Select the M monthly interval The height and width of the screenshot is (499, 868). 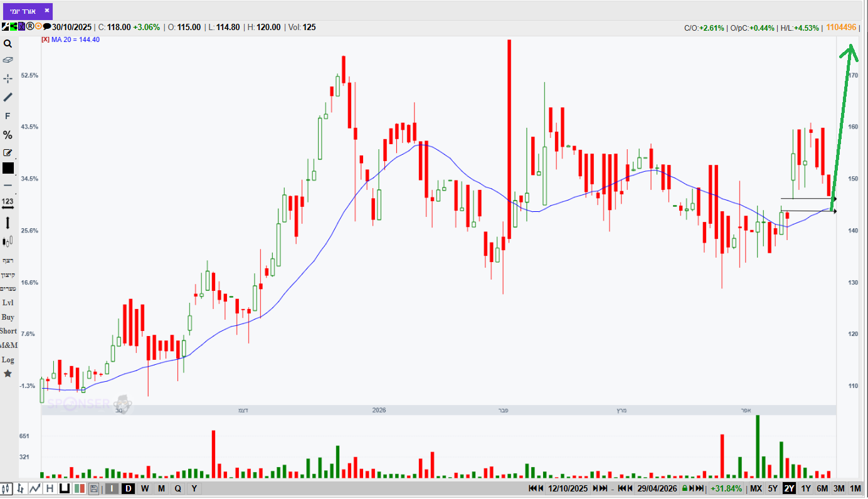(161, 488)
